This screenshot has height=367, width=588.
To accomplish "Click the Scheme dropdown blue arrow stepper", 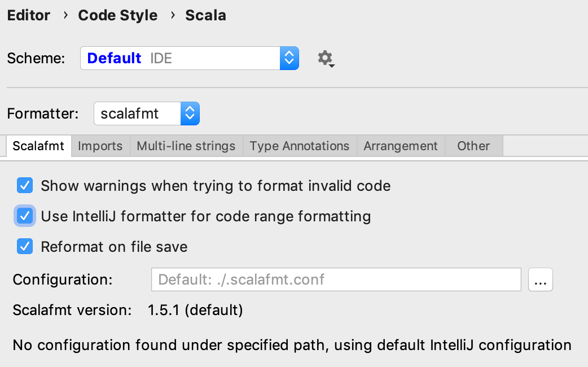I will pos(289,58).
